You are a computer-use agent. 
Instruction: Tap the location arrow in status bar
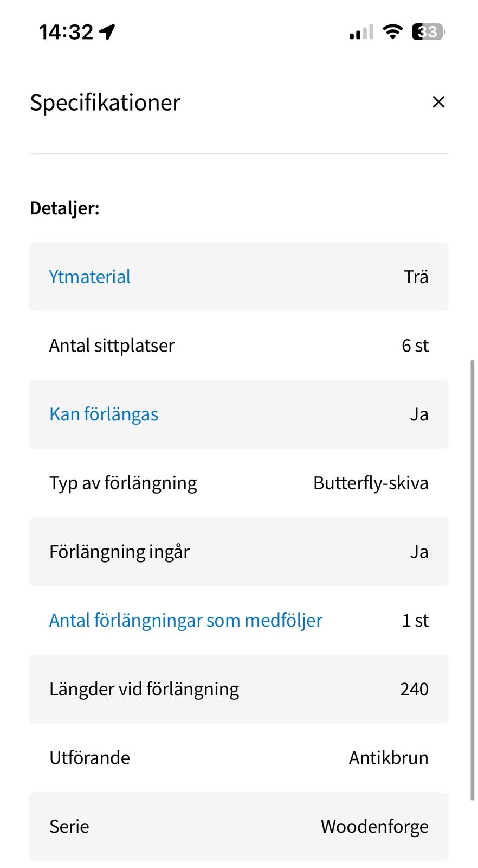(x=107, y=32)
